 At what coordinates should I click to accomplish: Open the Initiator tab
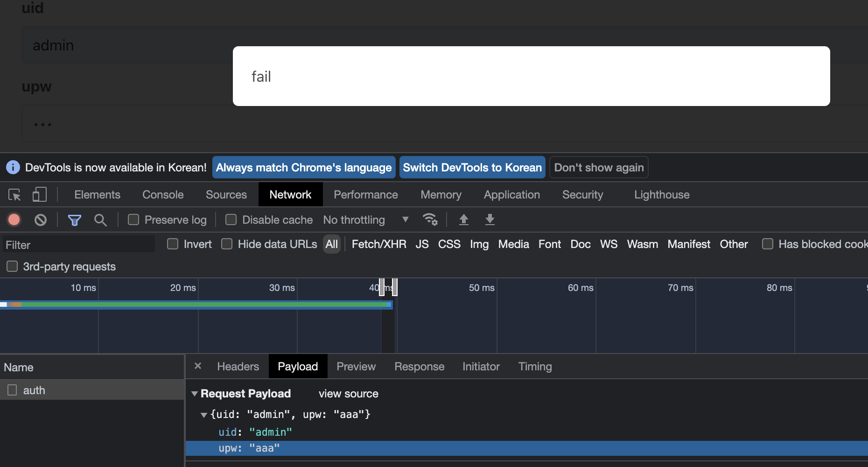(481, 367)
